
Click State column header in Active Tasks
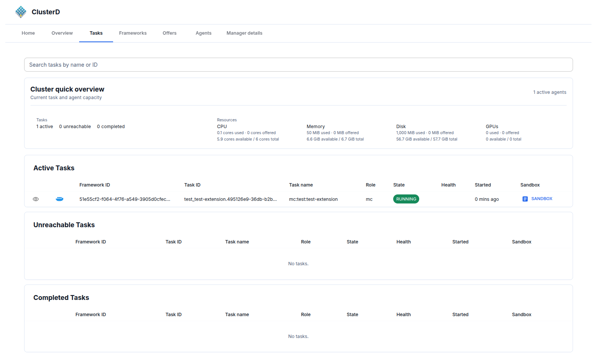pos(399,185)
